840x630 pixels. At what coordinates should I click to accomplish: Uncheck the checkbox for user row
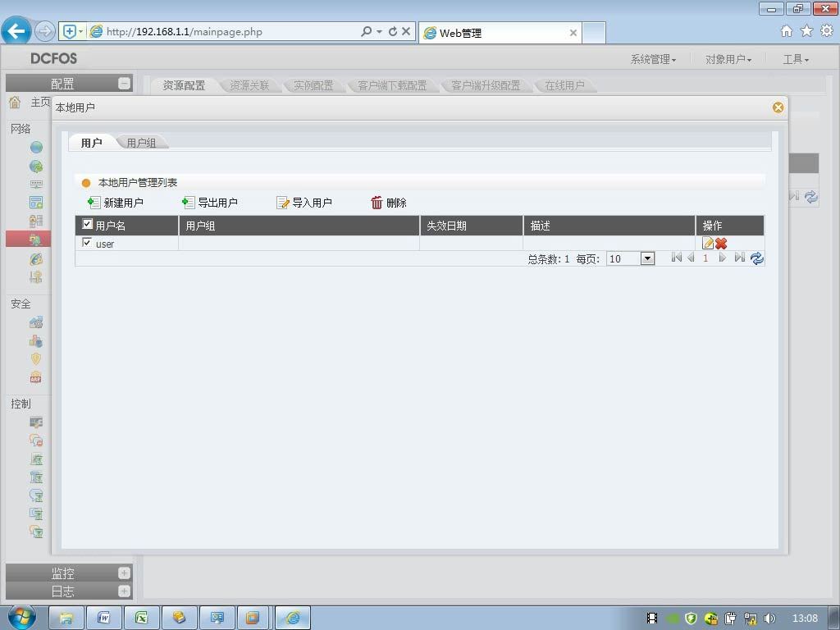(87, 243)
